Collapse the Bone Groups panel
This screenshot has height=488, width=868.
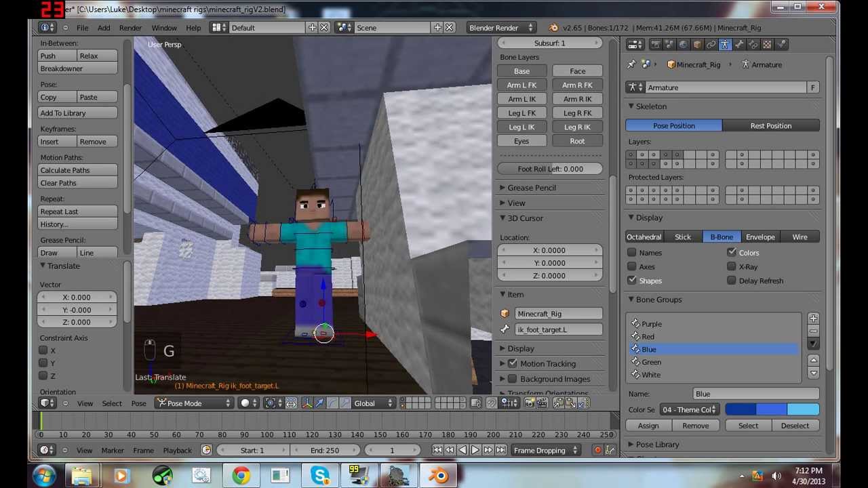click(631, 300)
